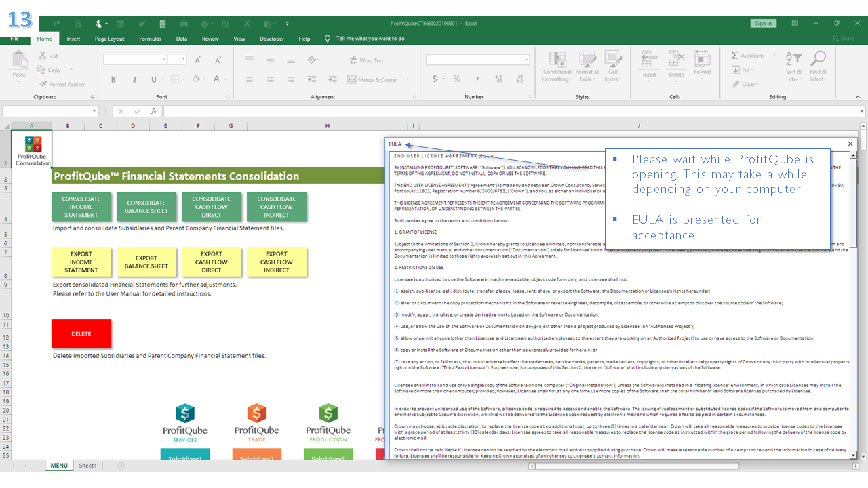Click the Orientation text-angle icon
Screen dimensions: 868x488
pyautogui.click(x=311, y=60)
